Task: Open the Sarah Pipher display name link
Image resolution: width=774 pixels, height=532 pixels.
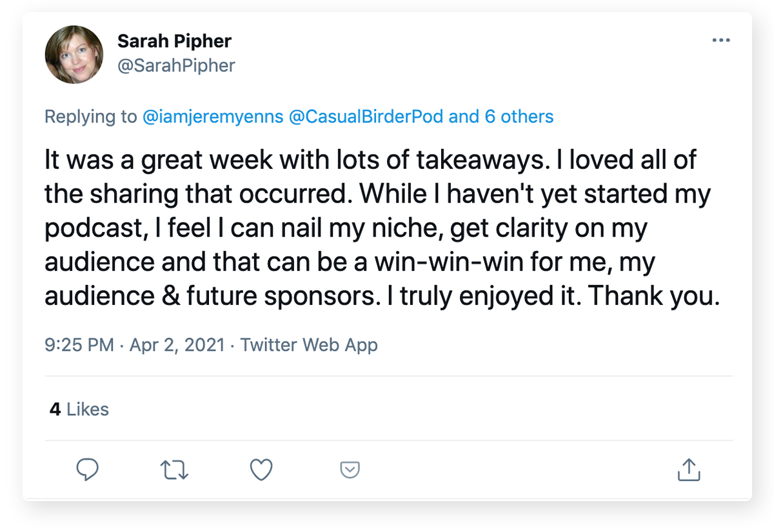Action: 174,42
